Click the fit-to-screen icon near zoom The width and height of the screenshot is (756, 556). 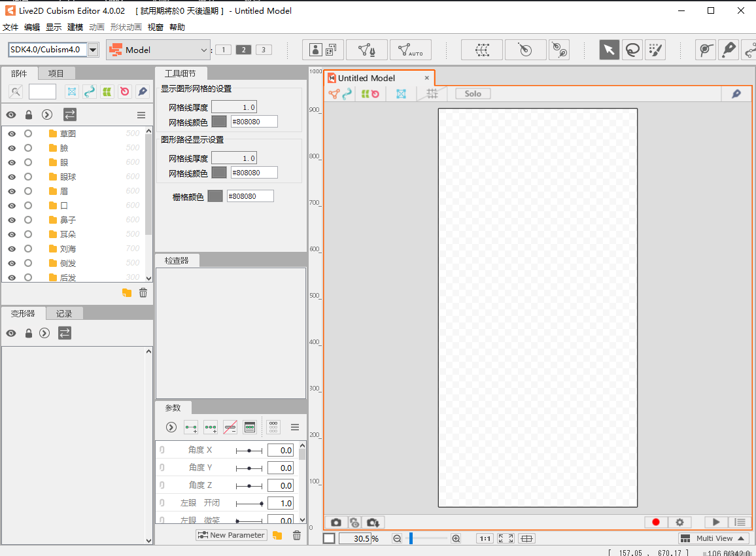[x=506, y=538]
